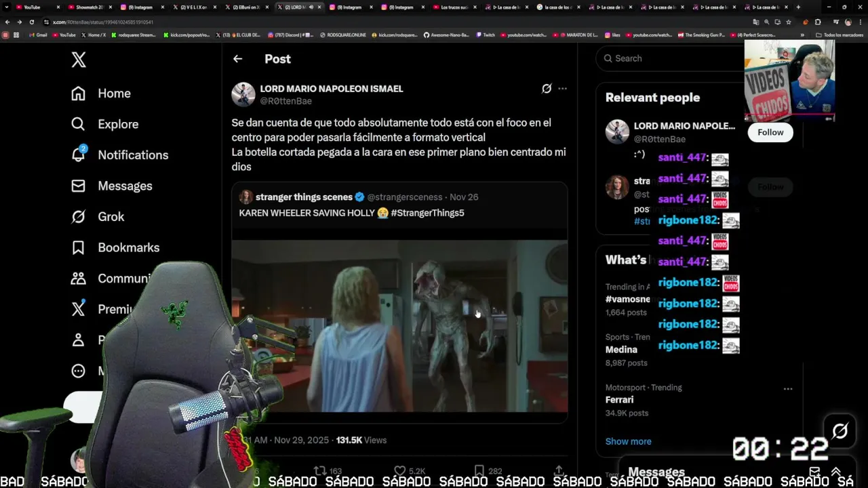Click the translate page icon
Screen dimensions: 868x488
click(x=756, y=22)
